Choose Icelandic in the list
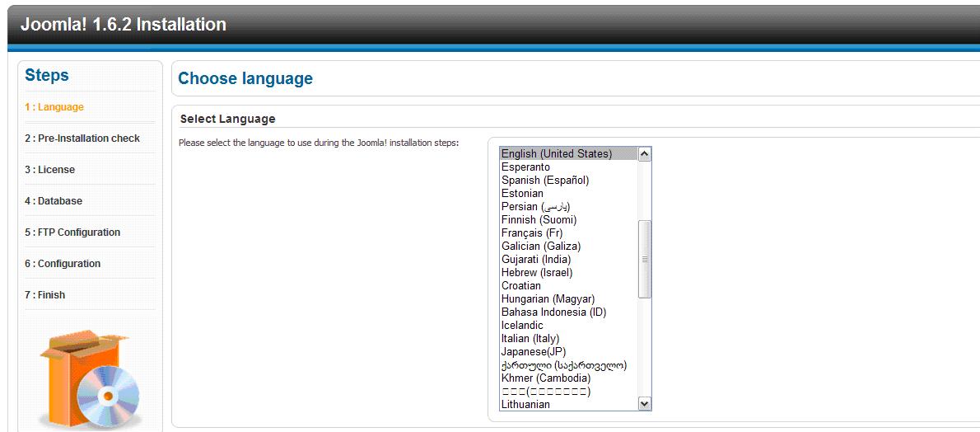This screenshot has width=980, height=432. [x=569, y=325]
